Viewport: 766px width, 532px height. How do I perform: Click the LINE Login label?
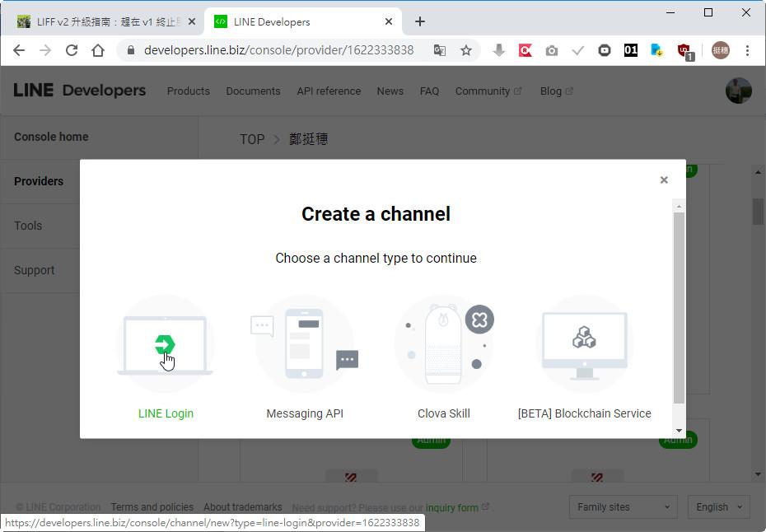166,413
